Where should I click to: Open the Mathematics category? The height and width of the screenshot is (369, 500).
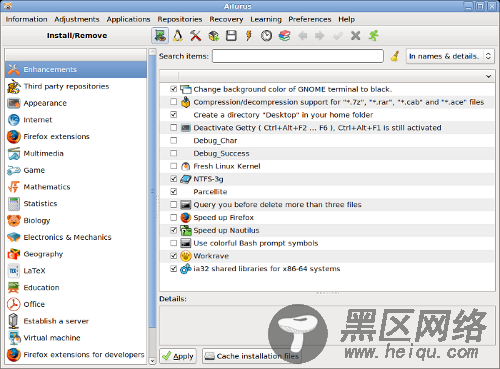tap(76, 187)
